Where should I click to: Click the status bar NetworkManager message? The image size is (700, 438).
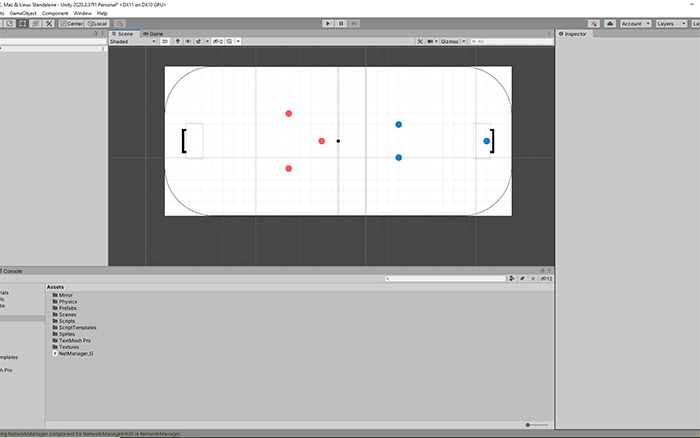(91, 434)
